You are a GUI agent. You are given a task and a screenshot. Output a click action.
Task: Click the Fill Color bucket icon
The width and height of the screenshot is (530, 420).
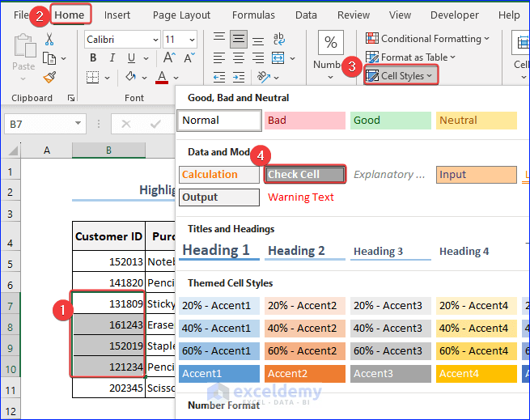[132, 78]
